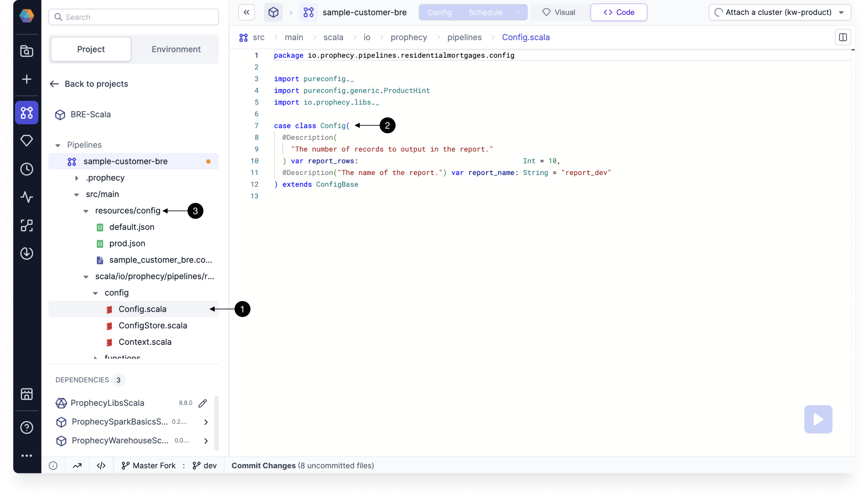Viewport: 868px width, 500px height.
Task: Select the Project tab view
Action: pyautogui.click(x=90, y=49)
